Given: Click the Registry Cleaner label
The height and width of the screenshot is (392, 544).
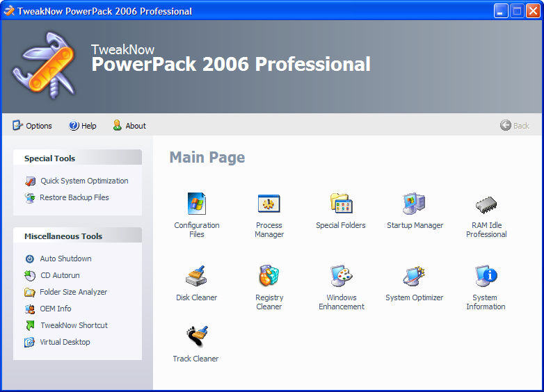Looking at the screenshot, I should click(x=269, y=302).
